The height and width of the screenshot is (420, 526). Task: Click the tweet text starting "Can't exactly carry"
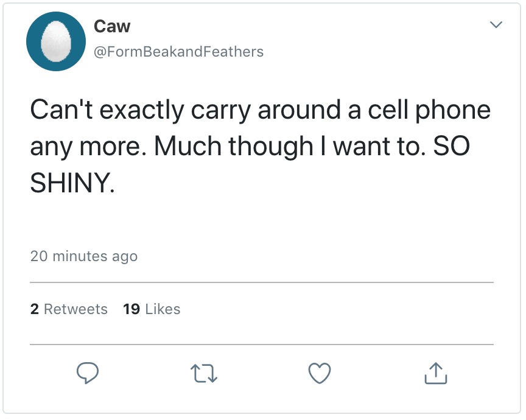pos(260,110)
